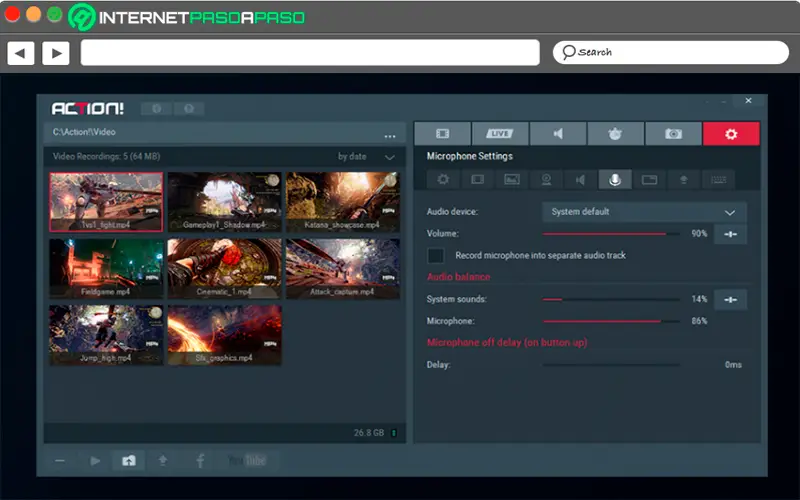Viewport: 800px width, 500px height.
Task: Adjust the Microphone balance slider at 86%
Action: pyautogui.click(x=611, y=321)
